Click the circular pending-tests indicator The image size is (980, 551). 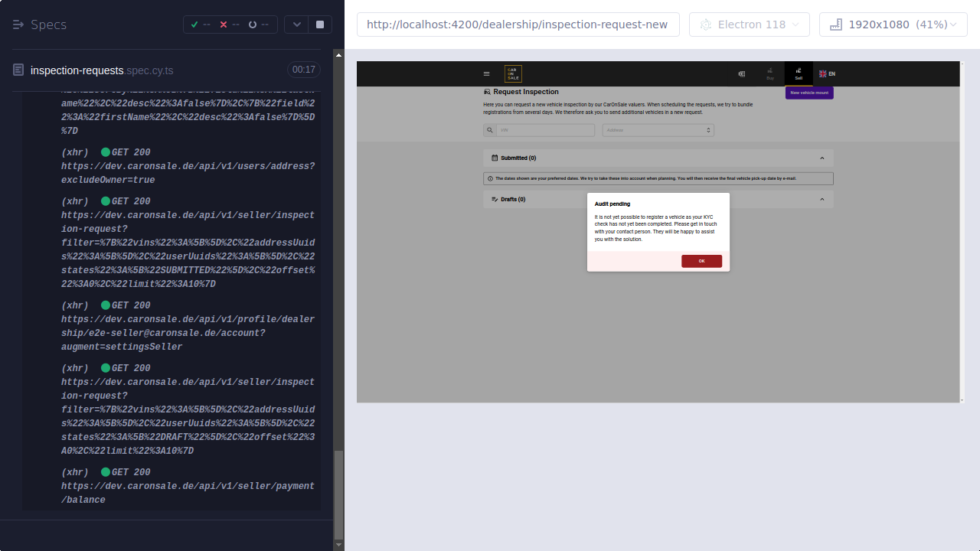pos(253,24)
